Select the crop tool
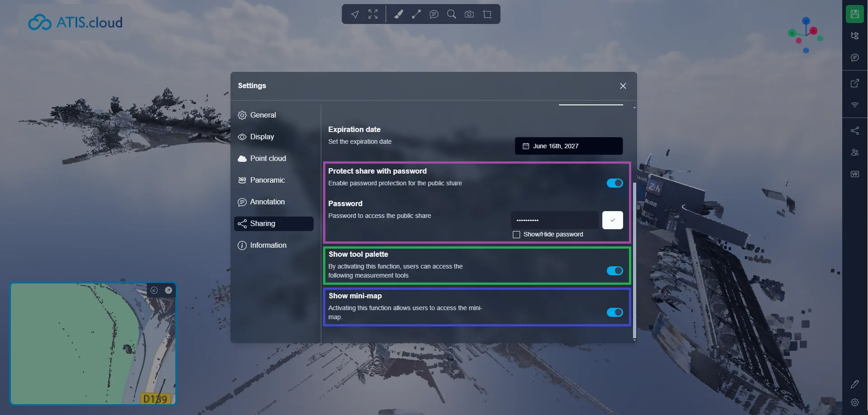The width and height of the screenshot is (868, 415). pyautogui.click(x=487, y=14)
